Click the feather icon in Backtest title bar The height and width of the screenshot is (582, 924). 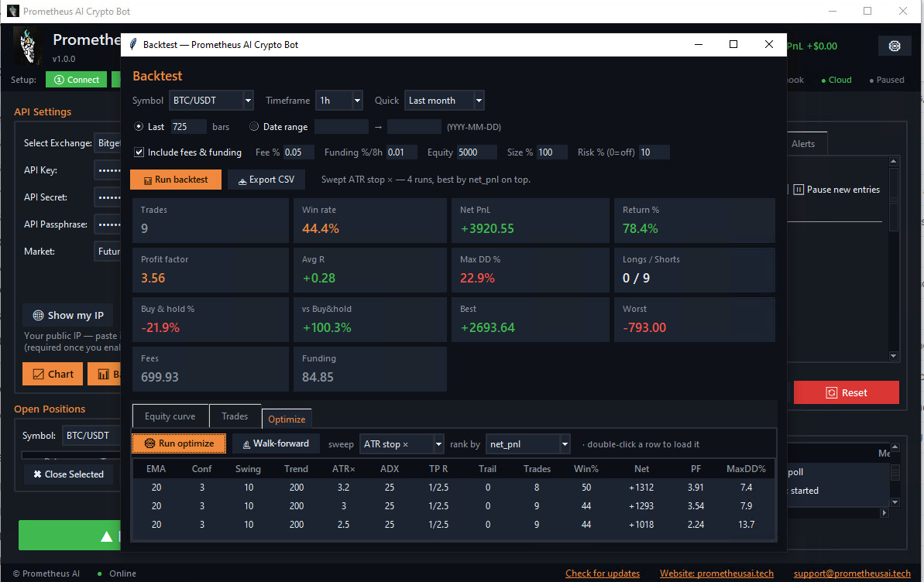coord(134,45)
